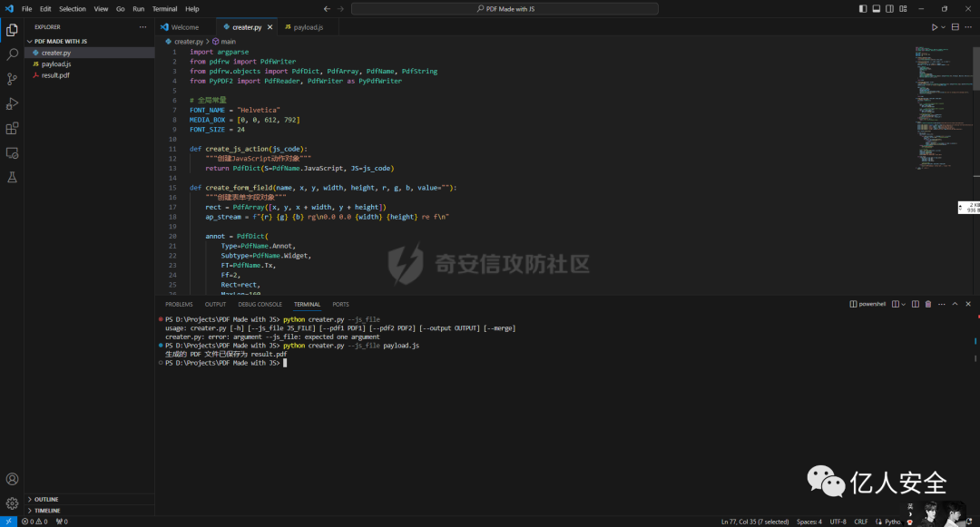Switch to the PROBLEMS panel tab
This screenshot has height=527, width=980.
[179, 304]
